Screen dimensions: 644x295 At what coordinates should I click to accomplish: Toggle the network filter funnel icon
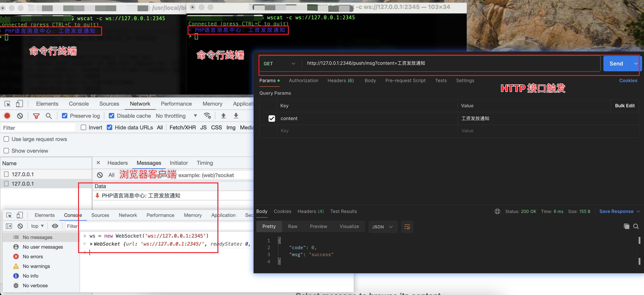(36, 116)
